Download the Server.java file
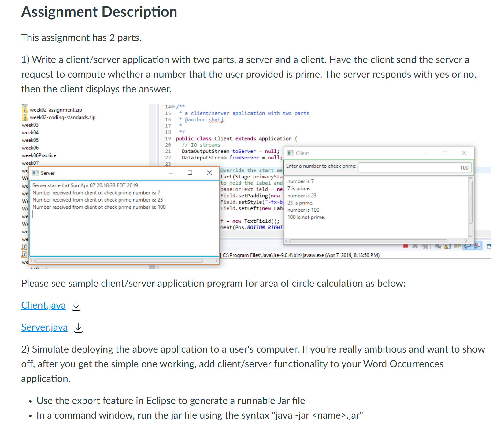Screen dimensions: 504x428 [78, 328]
